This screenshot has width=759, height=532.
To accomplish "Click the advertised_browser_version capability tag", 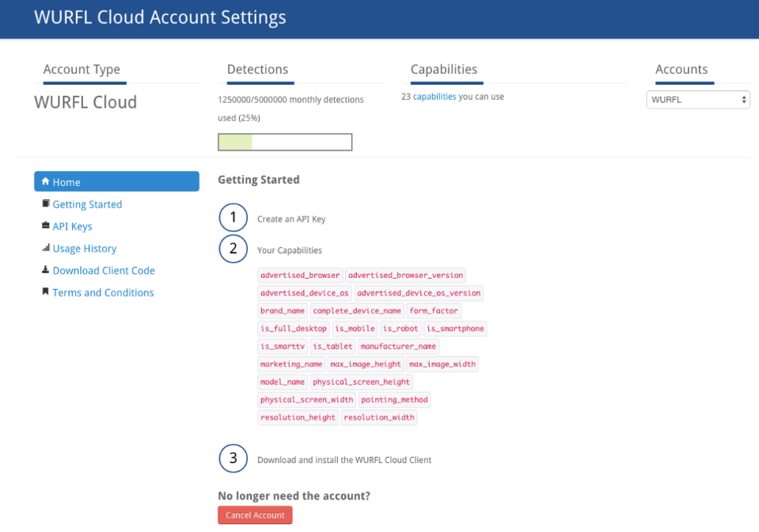I will [x=406, y=275].
